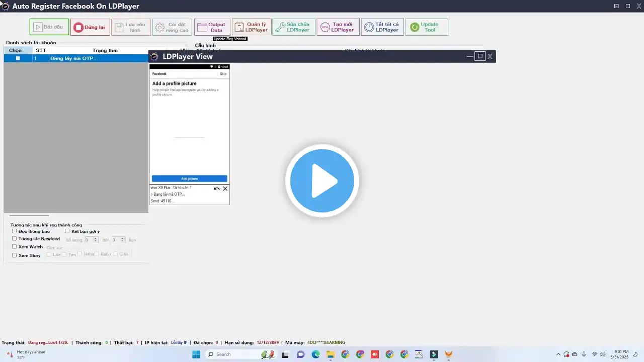Toggle the Haha reaction checkbox
The height and width of the screenshot is (362, 644).
[80, 254]
